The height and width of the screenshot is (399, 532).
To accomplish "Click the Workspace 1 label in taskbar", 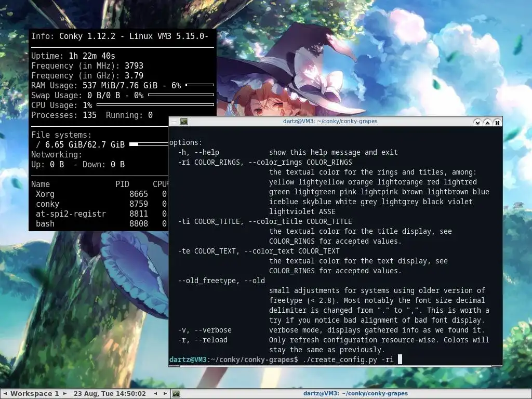I will [35, 394].
